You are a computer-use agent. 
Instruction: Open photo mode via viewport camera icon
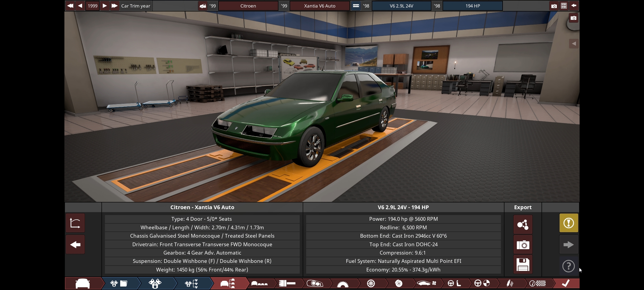[x=573, y=18]
